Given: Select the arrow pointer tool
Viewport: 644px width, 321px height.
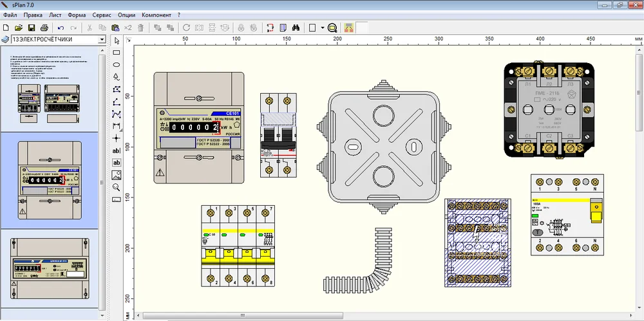Looking at the screenshot, I should coord(117,41).
